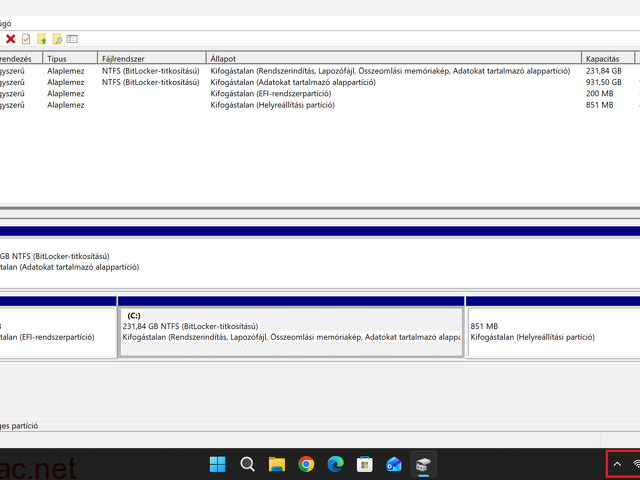Select list status 'Kifogástalan (EFI-rendszerpartíció)'

(x=271, y=94)
